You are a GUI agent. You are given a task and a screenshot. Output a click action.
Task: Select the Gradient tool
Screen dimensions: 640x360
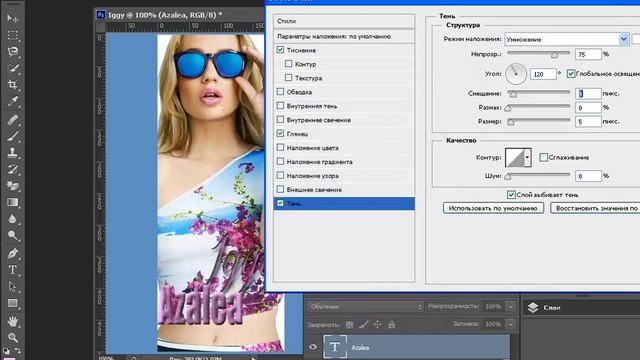(13, 202)
